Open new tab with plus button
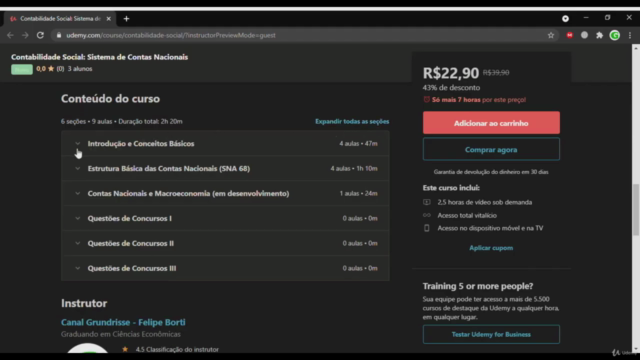Image resolution: width=640 pixels, height=360 pixels. coord(126,19)
